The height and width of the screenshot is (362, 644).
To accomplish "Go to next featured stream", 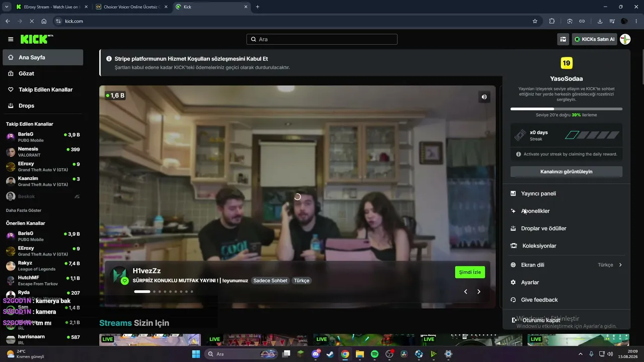I will coord(478,292).
